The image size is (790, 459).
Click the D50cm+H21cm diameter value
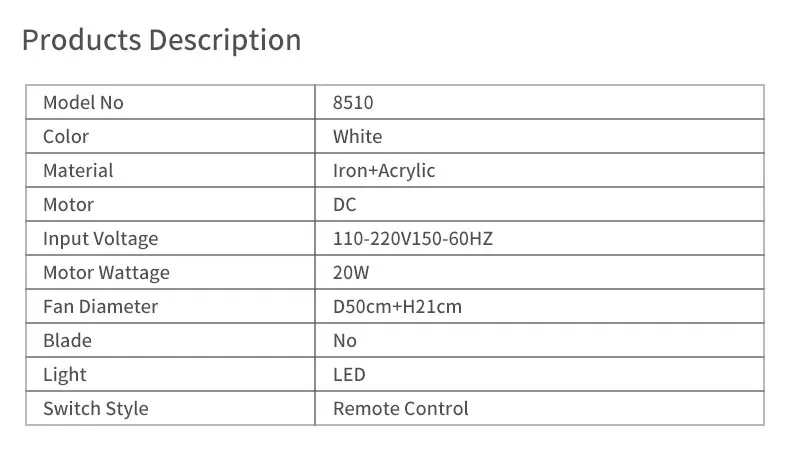(397, 307)
